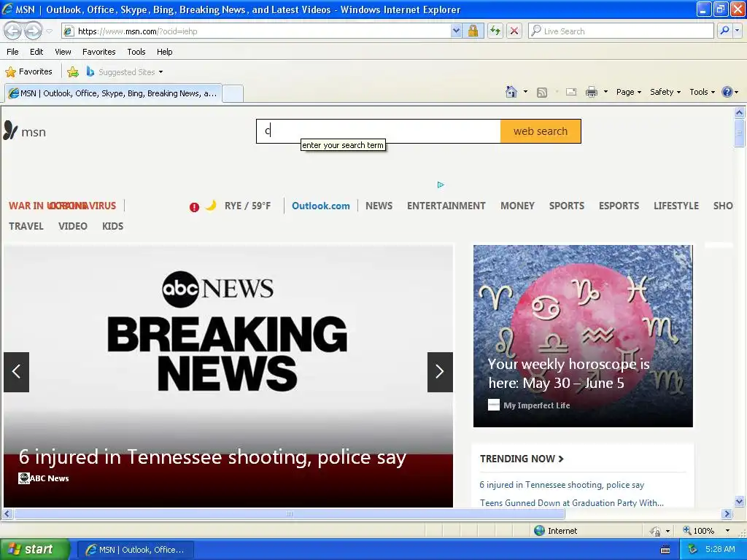Open the File menu
Image resolution: width=747 pixels, height=560 pixels.
[x=13, y=52]
